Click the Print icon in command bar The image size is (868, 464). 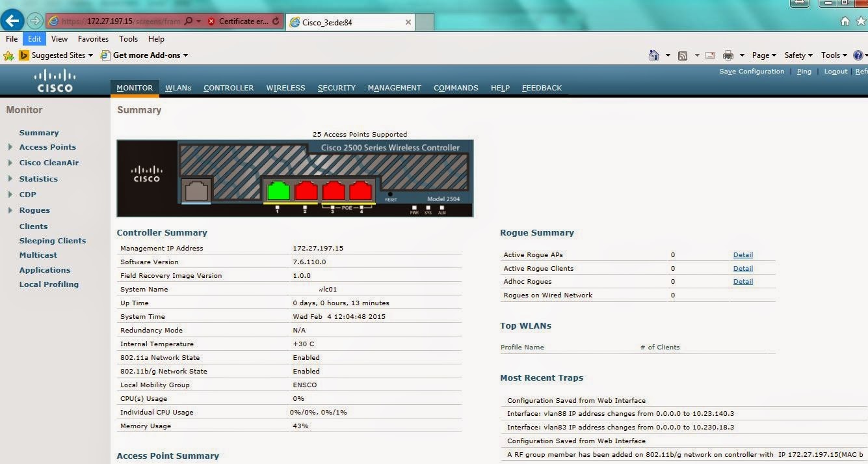pyautogui.click(x=728, y=55)
